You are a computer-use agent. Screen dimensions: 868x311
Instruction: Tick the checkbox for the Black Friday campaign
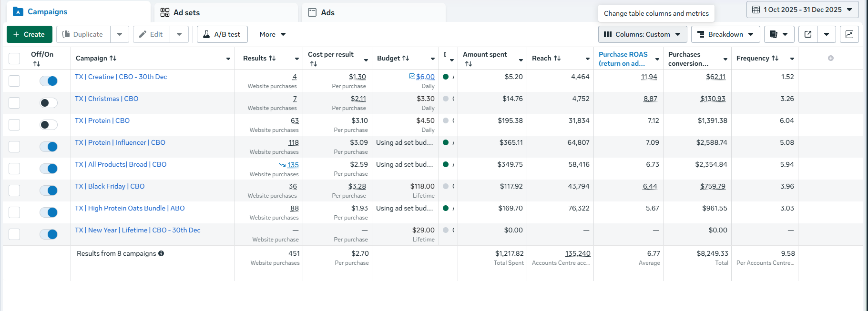point(14,191)
